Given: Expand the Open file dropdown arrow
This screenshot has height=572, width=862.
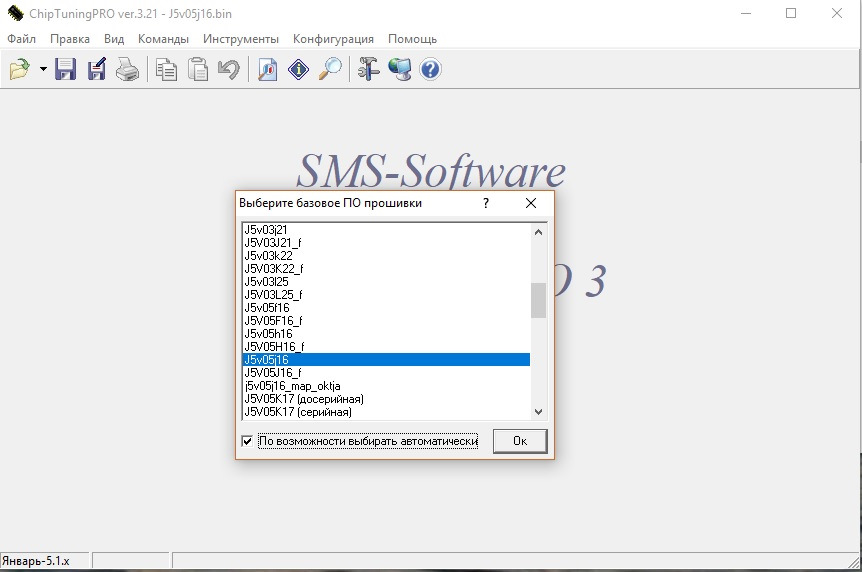Looking at the screenshot, I should tap(43, 70).
